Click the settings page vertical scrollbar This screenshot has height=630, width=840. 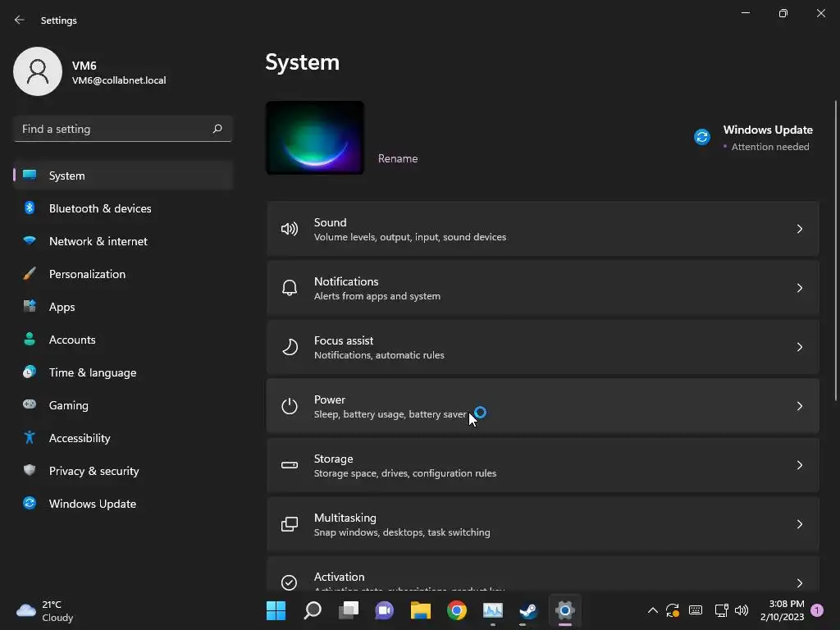836,250
